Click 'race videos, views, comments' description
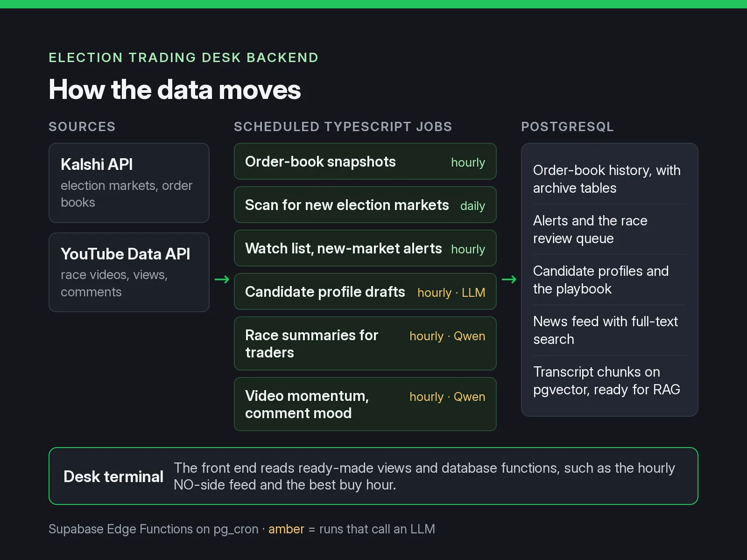The image size is (747, 560). (114, 284)
